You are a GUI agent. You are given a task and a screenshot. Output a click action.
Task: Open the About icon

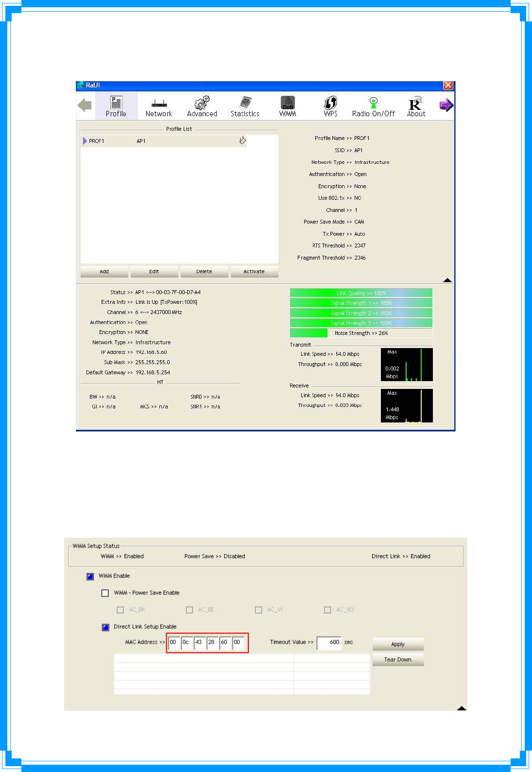(x=416, y=106)
